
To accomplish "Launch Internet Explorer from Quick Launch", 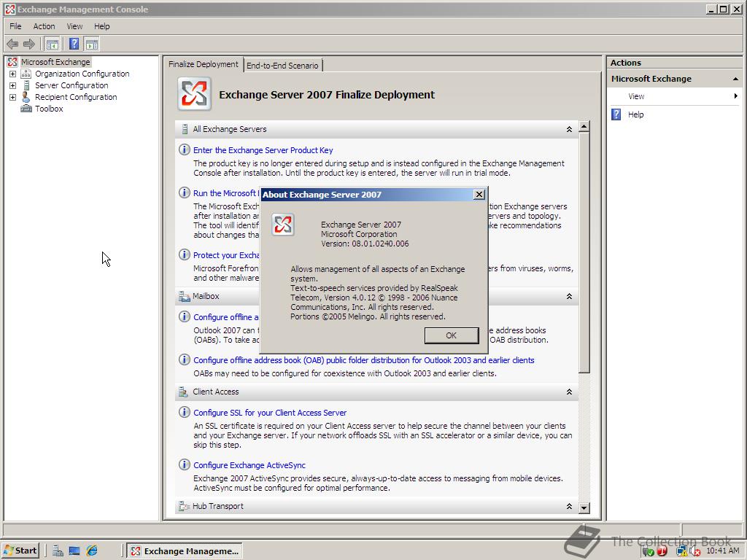I will coord(91,551).
